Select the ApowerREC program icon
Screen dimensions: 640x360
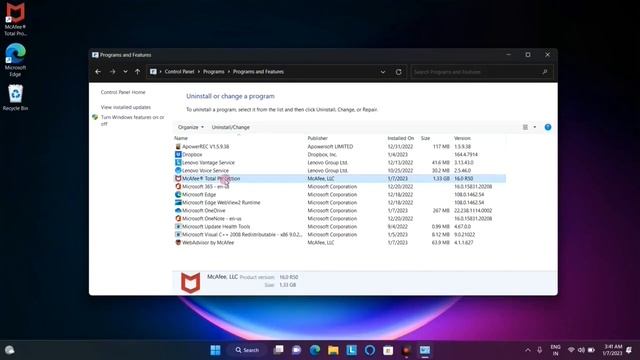(178, 147)
